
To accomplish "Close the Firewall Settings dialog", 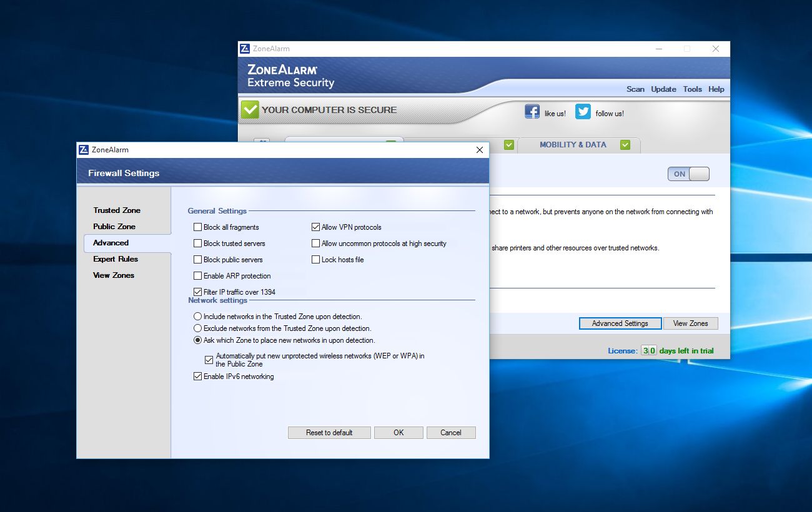I will (x=480, y=150).
